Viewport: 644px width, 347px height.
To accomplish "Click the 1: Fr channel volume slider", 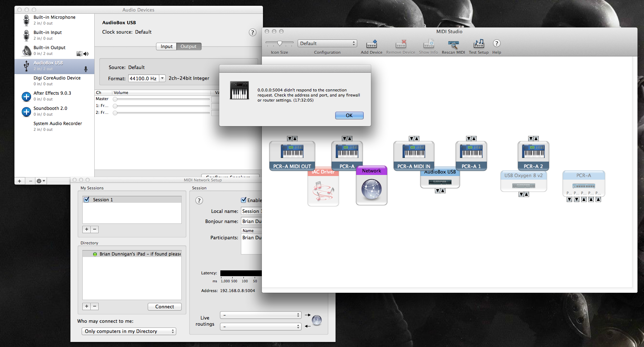I will (161, 106).
